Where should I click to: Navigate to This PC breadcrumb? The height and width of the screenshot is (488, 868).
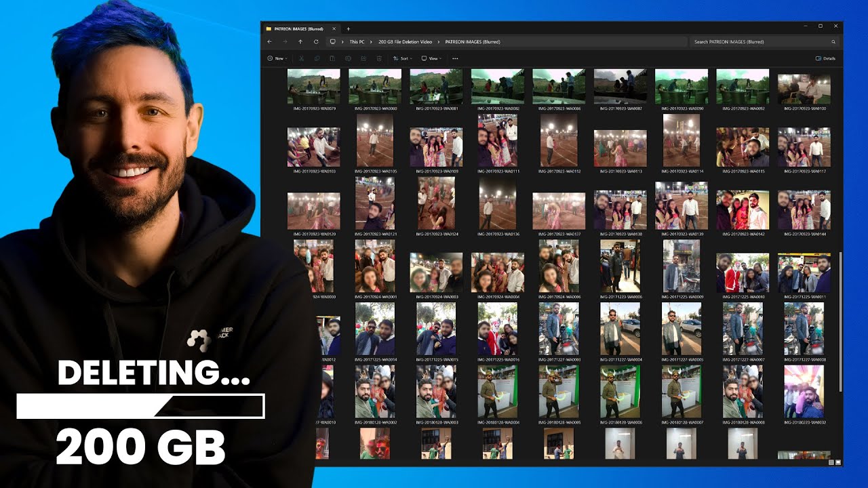click(x=357, y=42)
